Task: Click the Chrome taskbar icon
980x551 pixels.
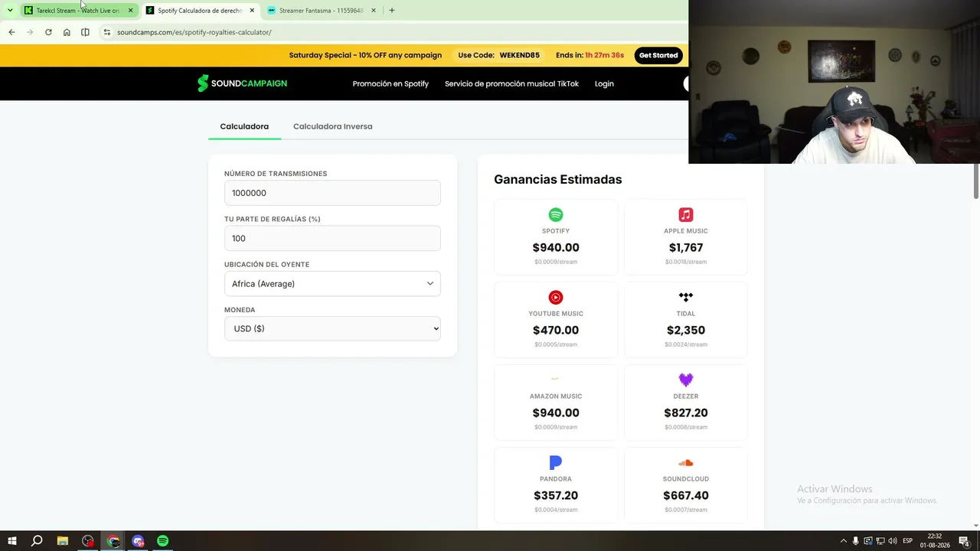Action: (x=113, y=541)
